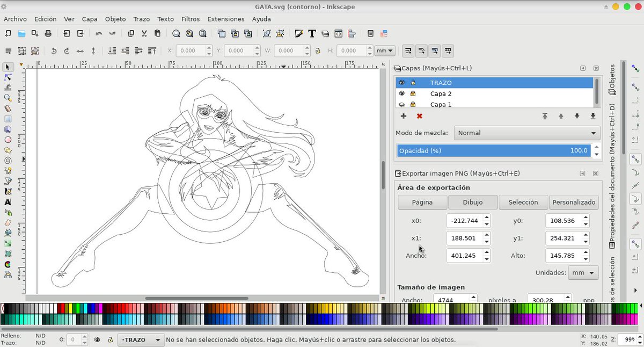Open the Extensiones menu
This screenshot has width=644, height=347.
pos(226,19)
